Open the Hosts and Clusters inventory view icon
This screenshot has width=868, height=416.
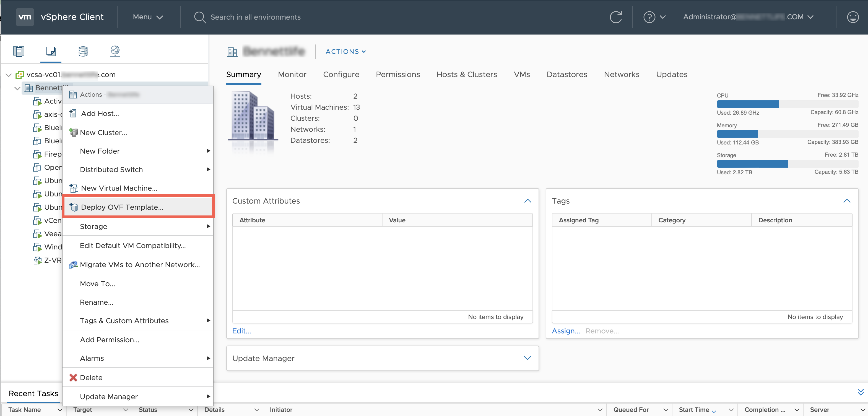[x=19, y=51]
